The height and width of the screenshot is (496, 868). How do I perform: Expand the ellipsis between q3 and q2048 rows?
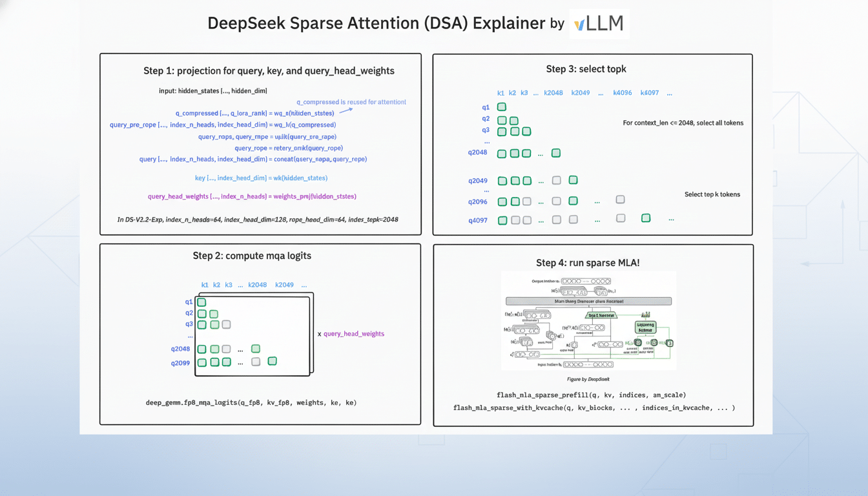coord(487,141)
